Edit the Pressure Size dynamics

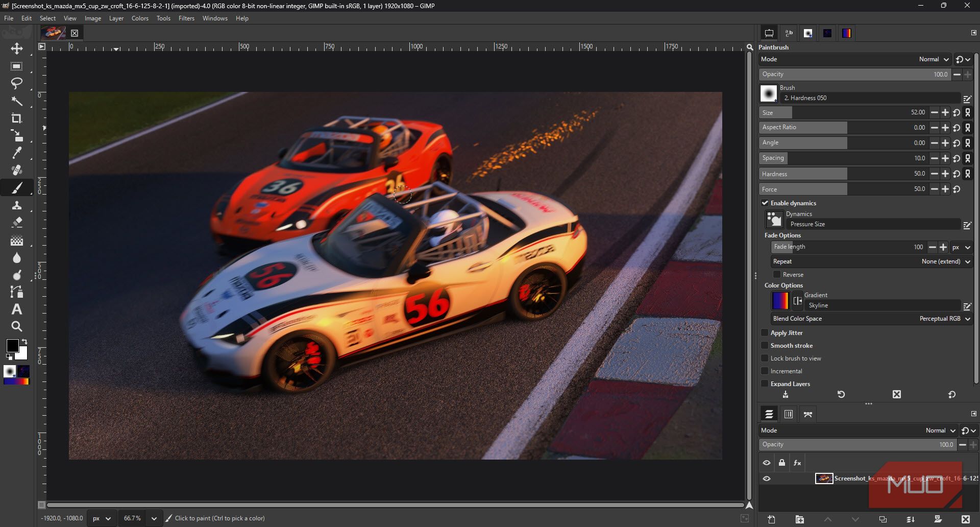click(967, 225)
